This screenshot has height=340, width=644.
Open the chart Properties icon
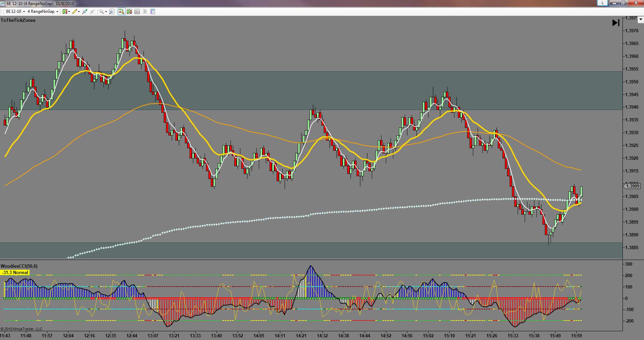[153, 11]
